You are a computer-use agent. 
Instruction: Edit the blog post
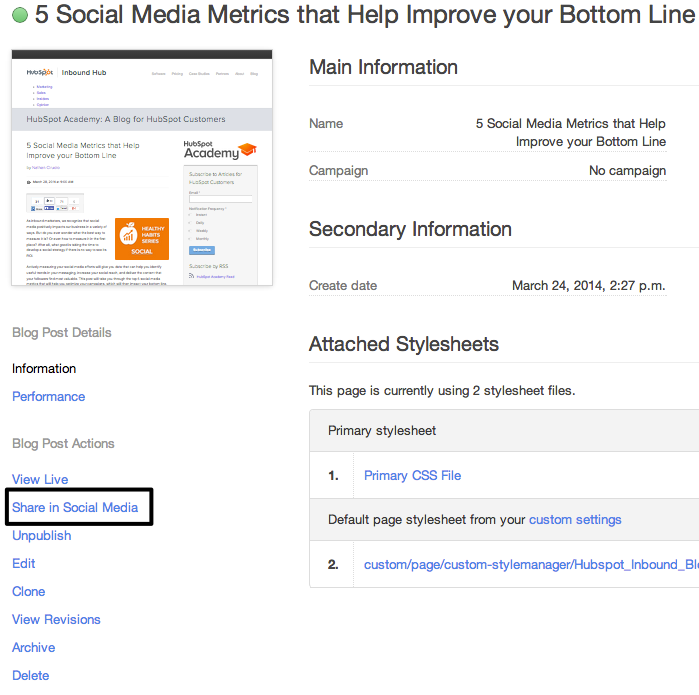[24, 563]
